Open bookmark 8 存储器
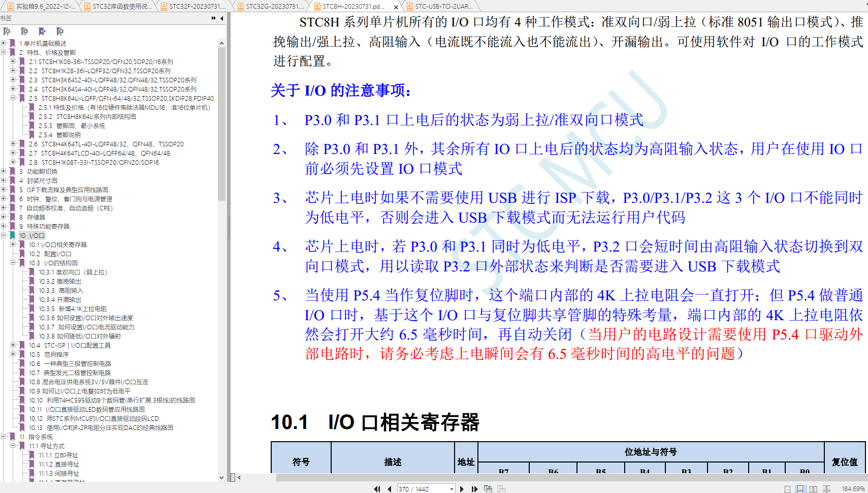868x493 pixels. tap(32, 217)
